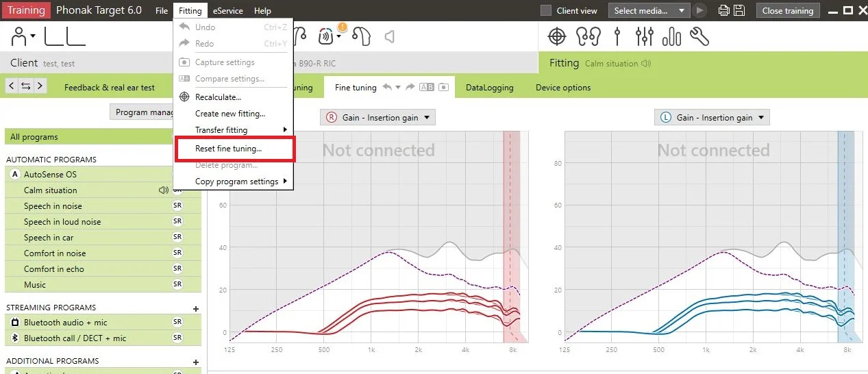Open the eService menu

[227, 10]
